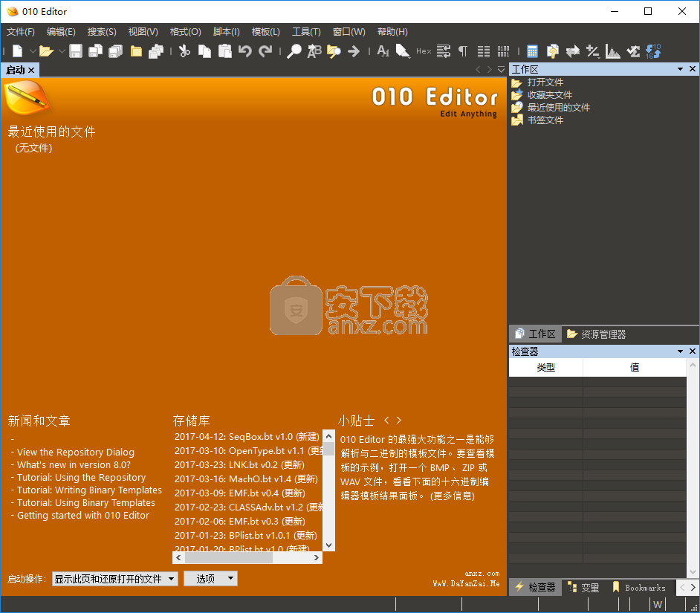Open the 检查器 panel menu arrow

(x=680, y=351)
